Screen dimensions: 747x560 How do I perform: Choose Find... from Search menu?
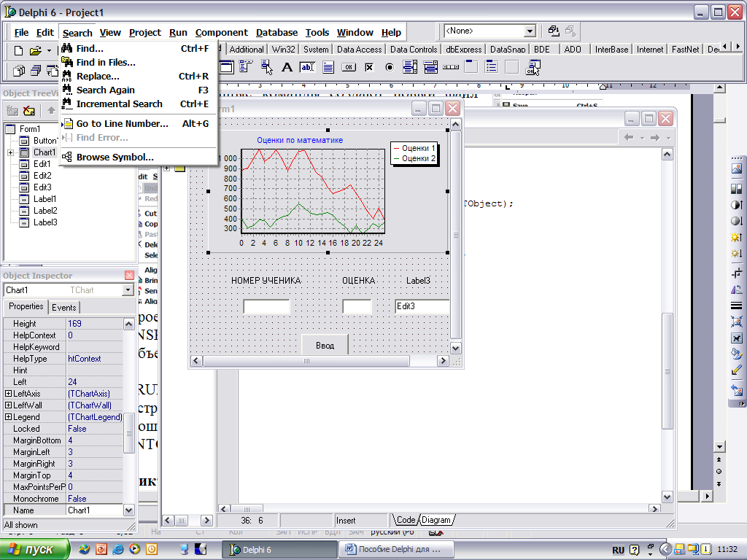[x=139, y=49]
